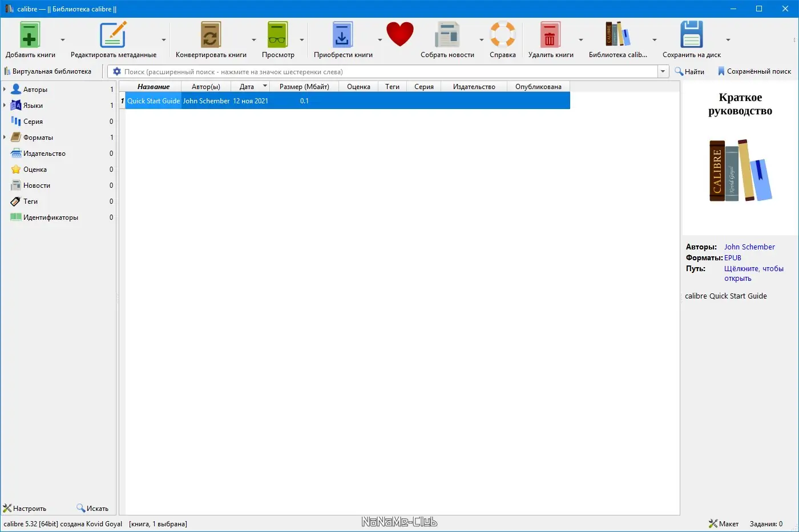Open the Edit metadata (Редактировать метаданные) tool
Screen dimensions: 799x532
coord(113,35)
